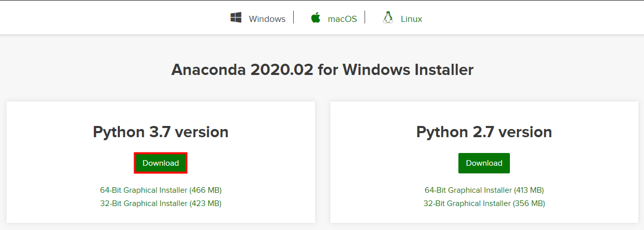Screen dimensions: 644x230
Task: Click the Windows logo icon
Action: [236, 18]
